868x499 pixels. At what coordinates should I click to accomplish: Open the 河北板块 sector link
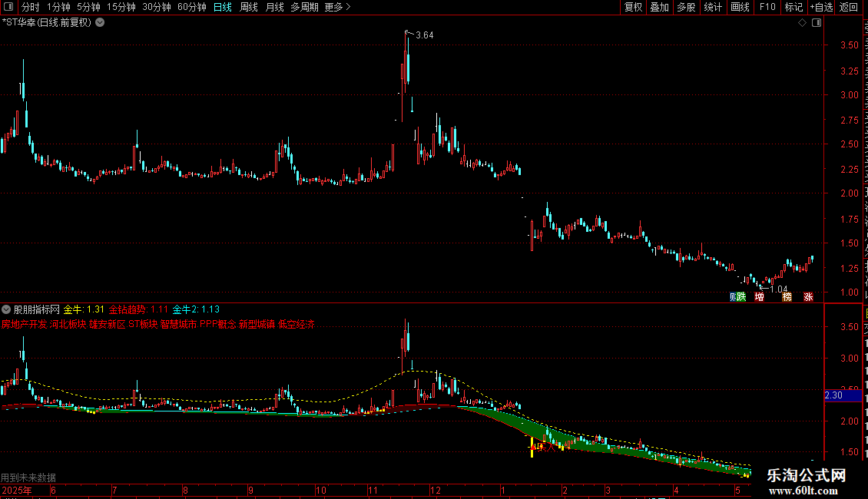68,324
